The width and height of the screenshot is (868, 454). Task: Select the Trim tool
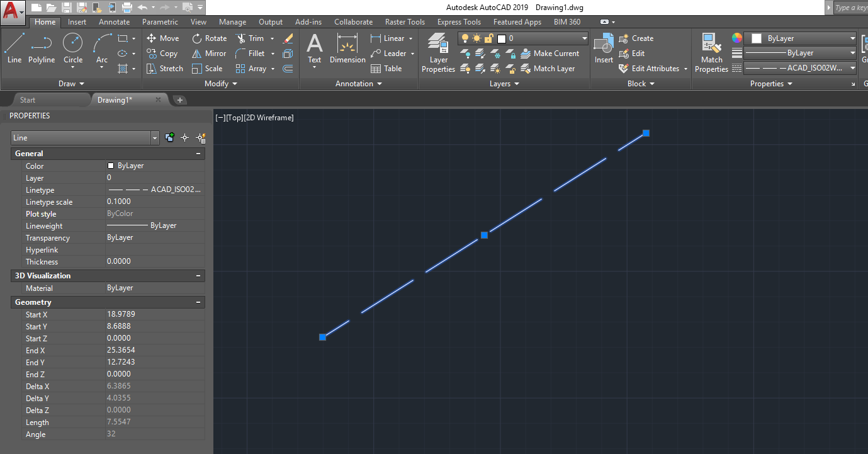(x=251, y=38)
